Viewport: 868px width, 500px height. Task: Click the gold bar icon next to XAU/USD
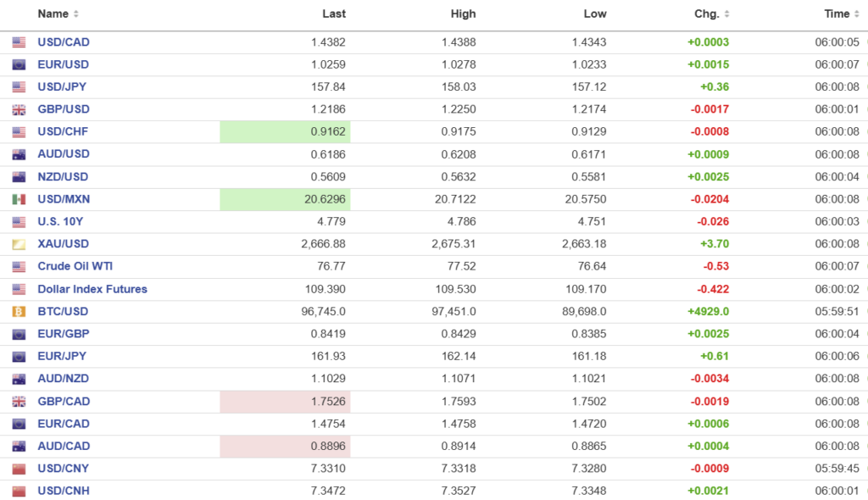click(x=19, y=244)
